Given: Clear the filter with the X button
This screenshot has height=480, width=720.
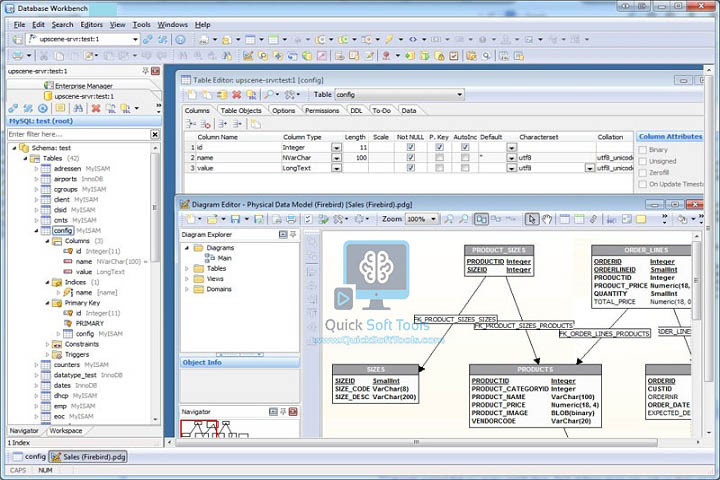Looking at the screenshot, I should click(x=155, y=134).
